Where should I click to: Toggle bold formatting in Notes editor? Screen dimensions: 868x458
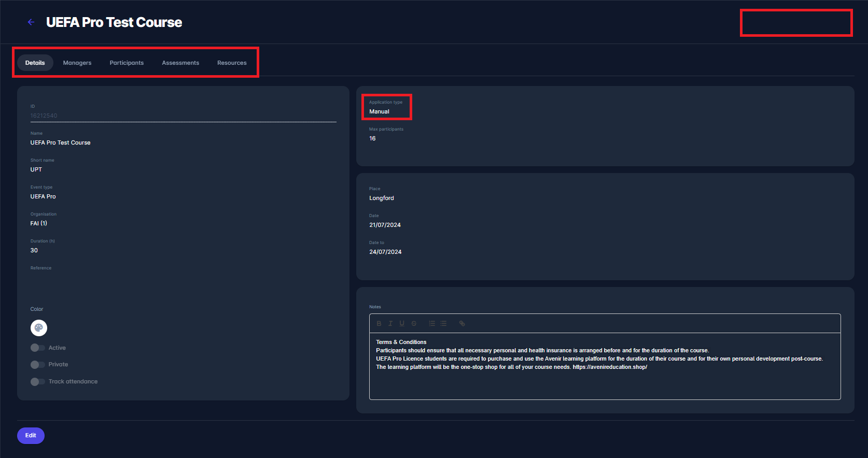click(x=379, y=323)
